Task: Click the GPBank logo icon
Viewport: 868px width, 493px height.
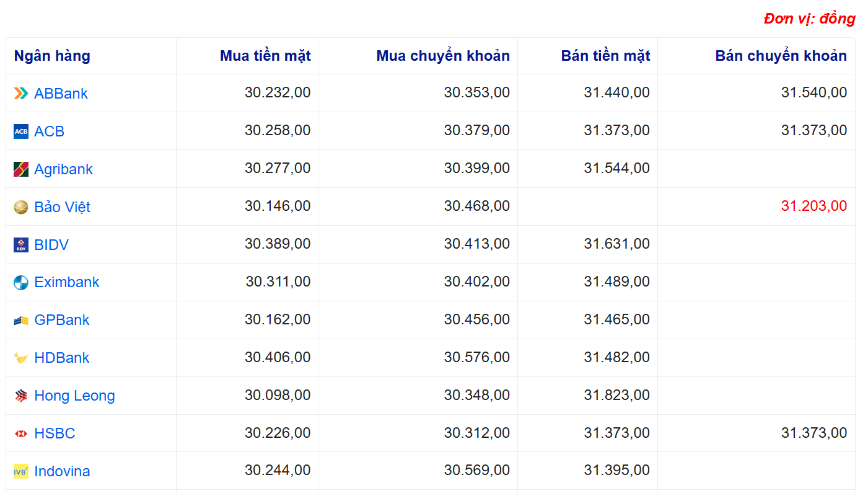Action: [x=21, y=321]
